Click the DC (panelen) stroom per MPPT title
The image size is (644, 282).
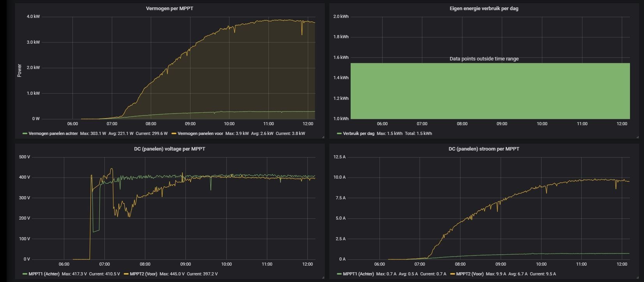(484, 149)
